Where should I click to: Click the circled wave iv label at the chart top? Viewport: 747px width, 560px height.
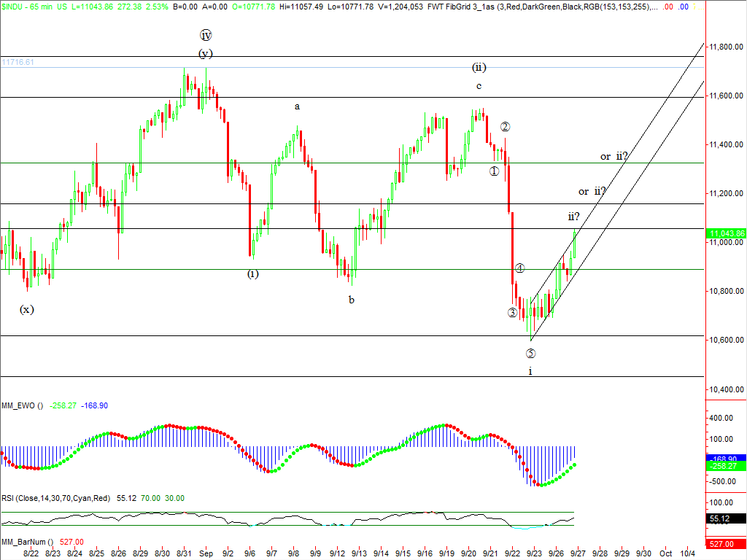[x=205, y=35]
